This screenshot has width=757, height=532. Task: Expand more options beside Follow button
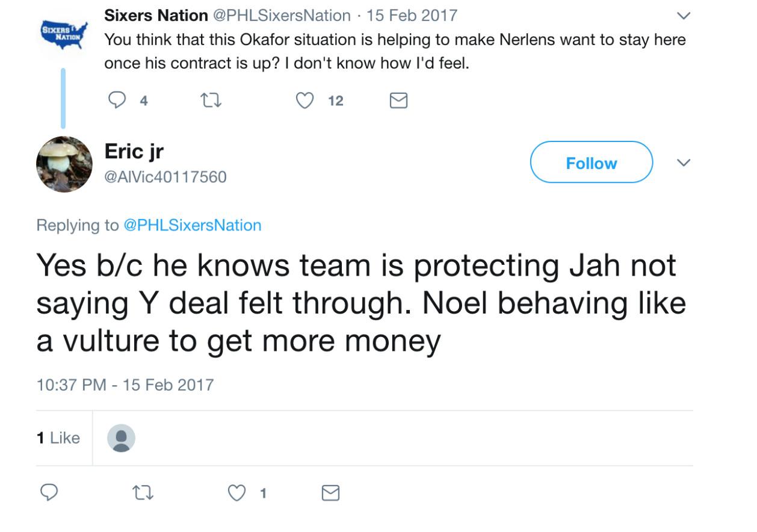(x=684, y=162)
